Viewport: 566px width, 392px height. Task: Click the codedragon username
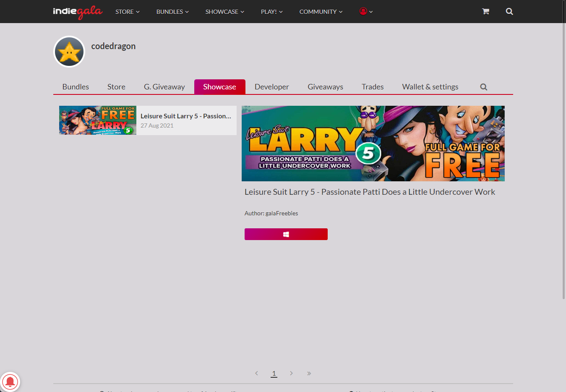[113, 46]
